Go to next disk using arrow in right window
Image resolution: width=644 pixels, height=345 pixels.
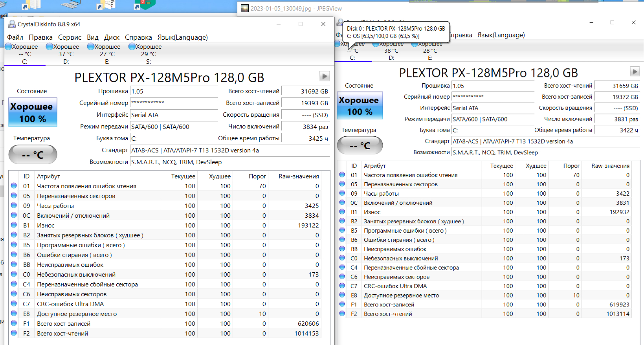pos(635,71)
